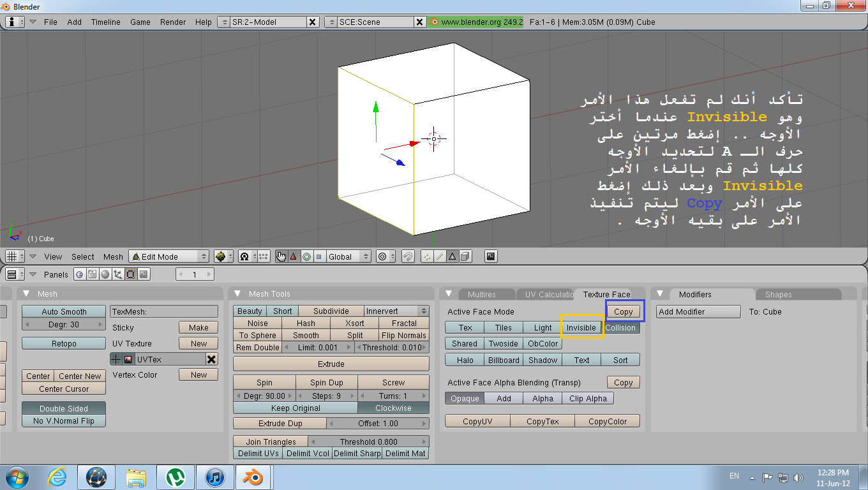
Task: Toggle the snap magnet icon
Action: [408, 256]
